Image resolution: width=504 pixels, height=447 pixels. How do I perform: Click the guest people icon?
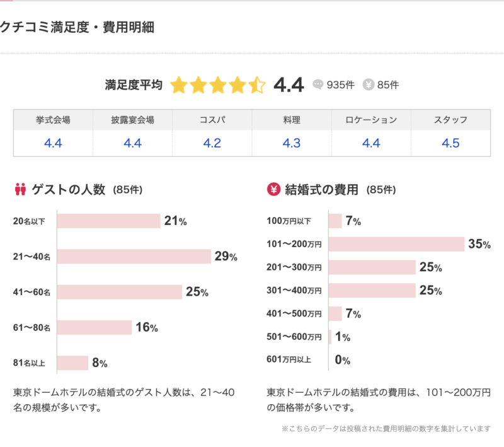pos(20,189)
